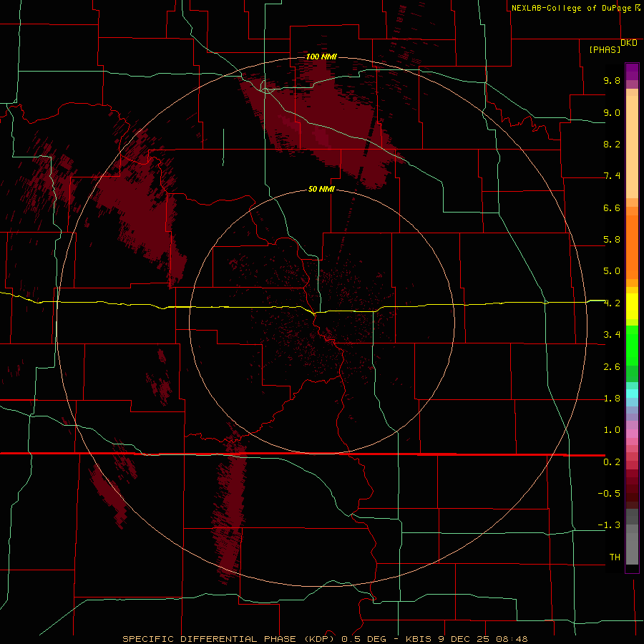Click the [PHAS] units label
This screenshot has height=644, width=644.
[605, 49]
